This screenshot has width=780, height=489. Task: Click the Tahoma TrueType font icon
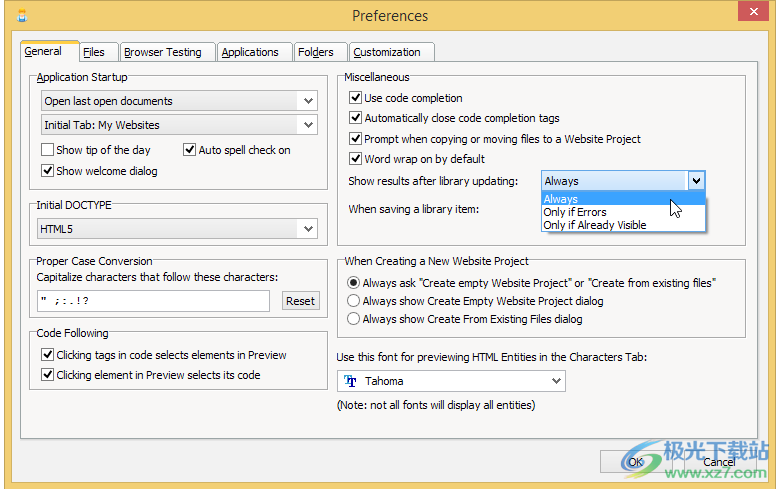350,381
